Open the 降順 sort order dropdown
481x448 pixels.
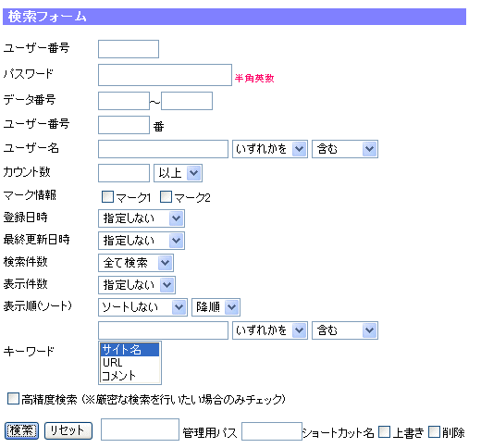pos(216,307)
